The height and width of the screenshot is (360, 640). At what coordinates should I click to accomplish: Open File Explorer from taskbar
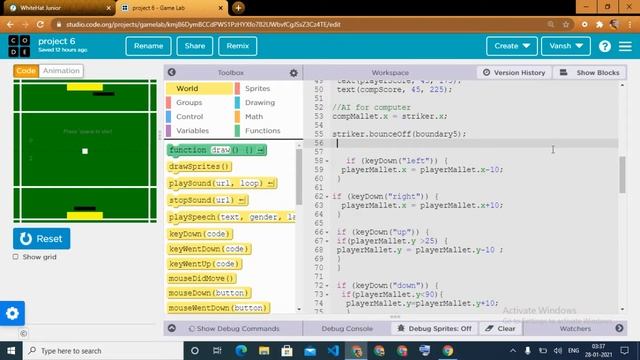pyautogui.click(x=264, y=351)
